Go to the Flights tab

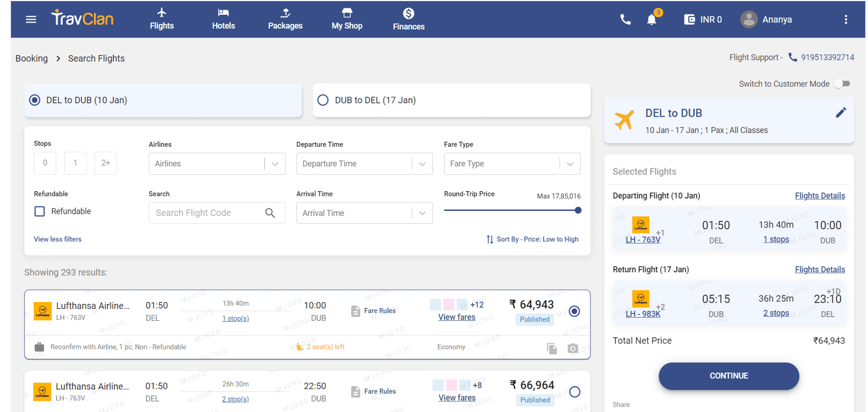pos(162,19)
